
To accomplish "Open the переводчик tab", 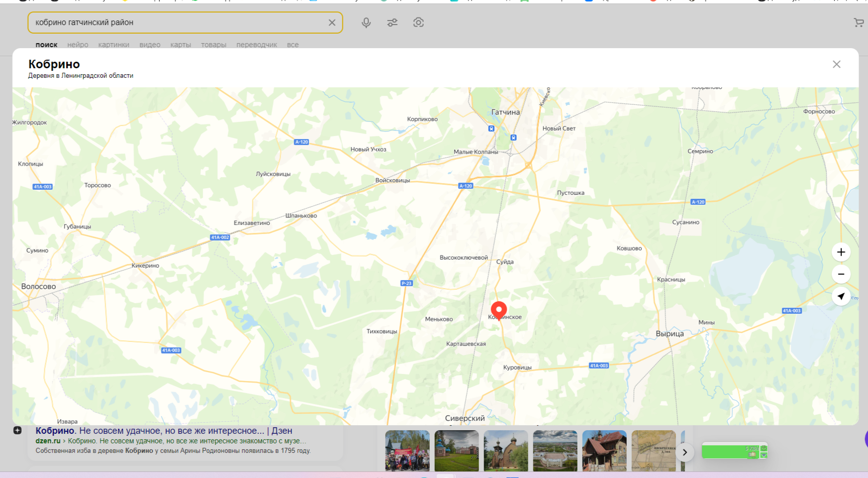I will 256,45.
